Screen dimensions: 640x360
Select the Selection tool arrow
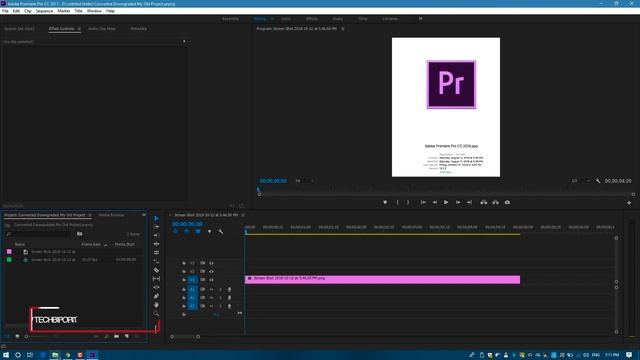click(x=156, y=218)
